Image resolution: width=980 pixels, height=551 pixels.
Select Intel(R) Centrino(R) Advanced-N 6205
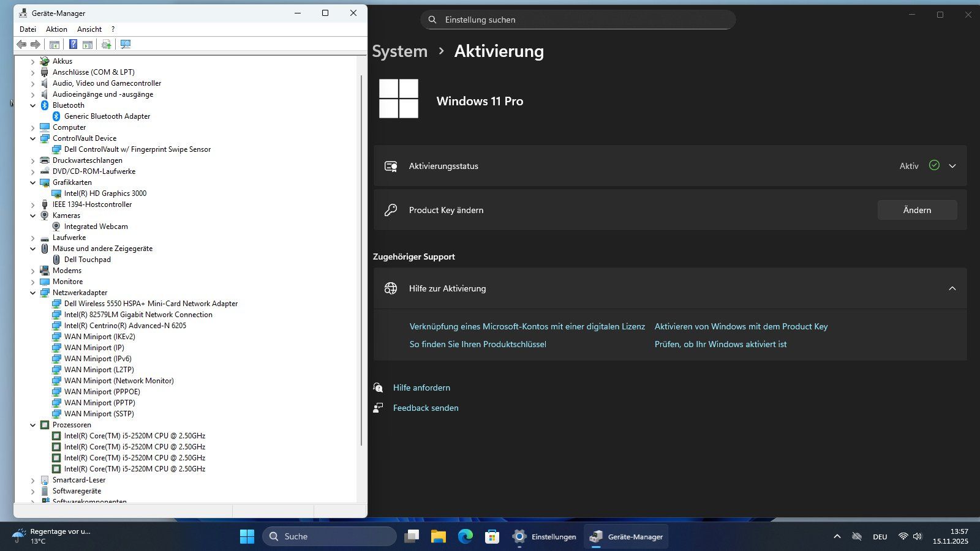pyautogui.click(x=125, y=326)
